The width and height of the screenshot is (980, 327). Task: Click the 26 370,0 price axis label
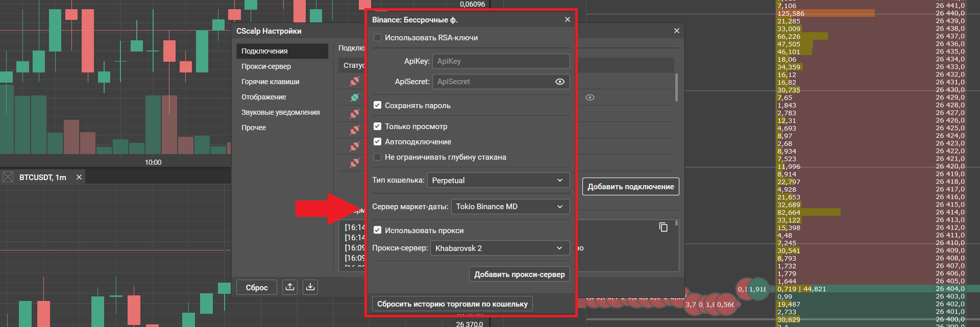(x=469, y=324)
